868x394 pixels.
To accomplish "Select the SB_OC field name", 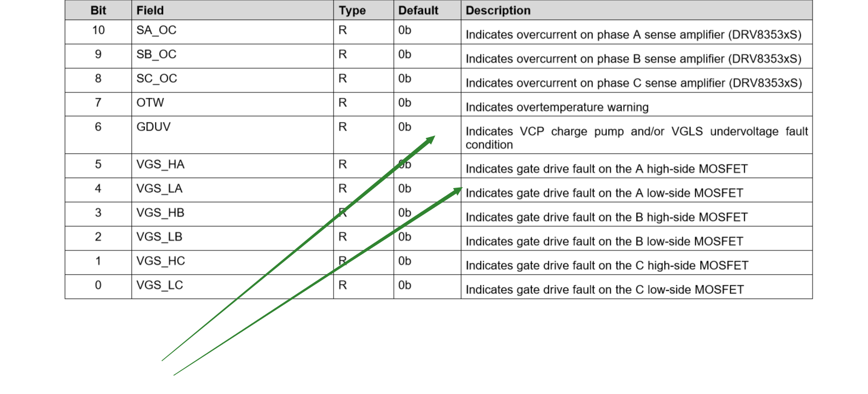I will (156, 55).
